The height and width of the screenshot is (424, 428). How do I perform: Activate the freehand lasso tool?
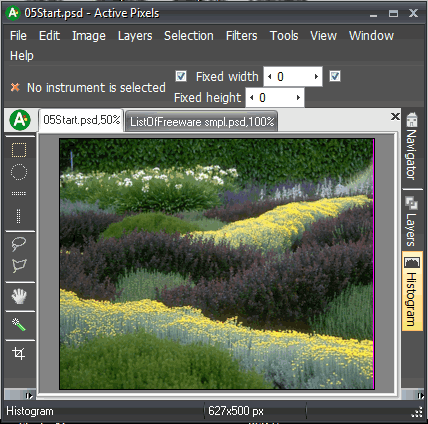19,244
